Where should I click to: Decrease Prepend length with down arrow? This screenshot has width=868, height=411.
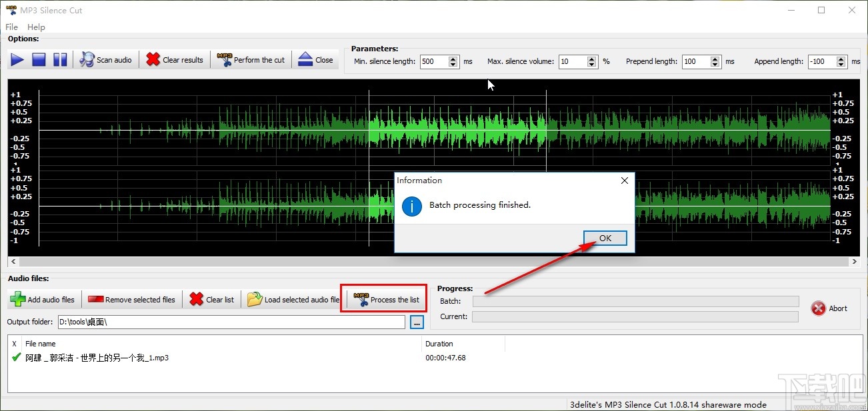tap(715, 65)
